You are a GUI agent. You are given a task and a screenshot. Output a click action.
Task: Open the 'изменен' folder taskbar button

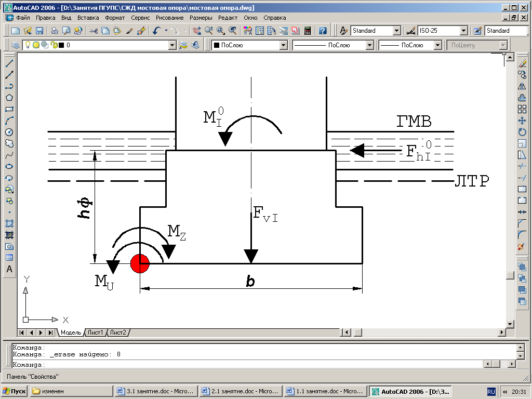pos(71,391)
